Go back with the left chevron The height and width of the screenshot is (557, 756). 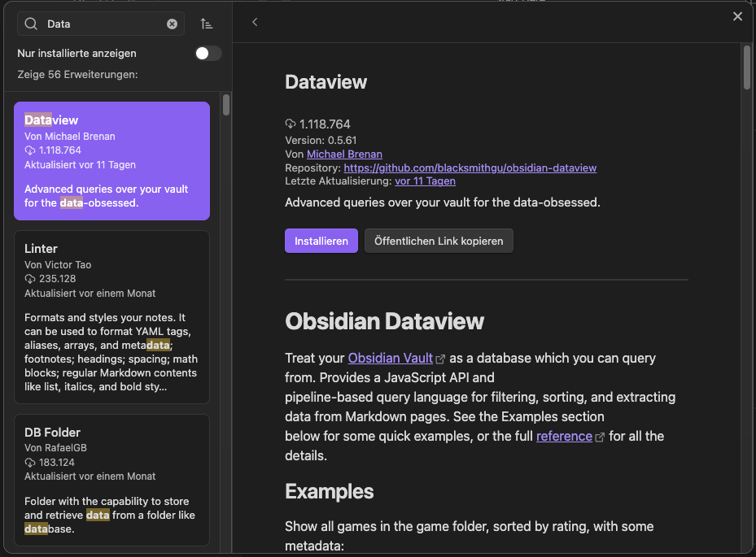[255, 22]
